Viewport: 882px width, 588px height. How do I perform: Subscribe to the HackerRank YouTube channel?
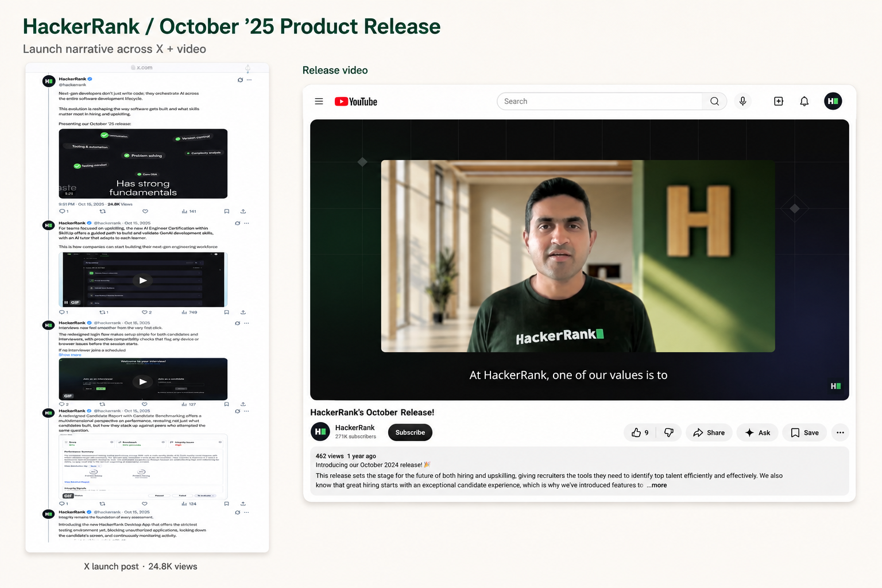click(x=410, y=432)
